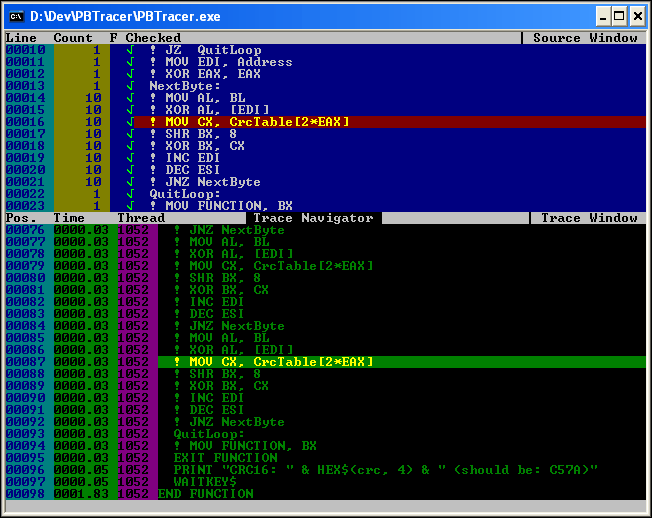Click the time value 0001.83 at position 00098
Viewport: 652px width, 518px height.
pos(81,494)
